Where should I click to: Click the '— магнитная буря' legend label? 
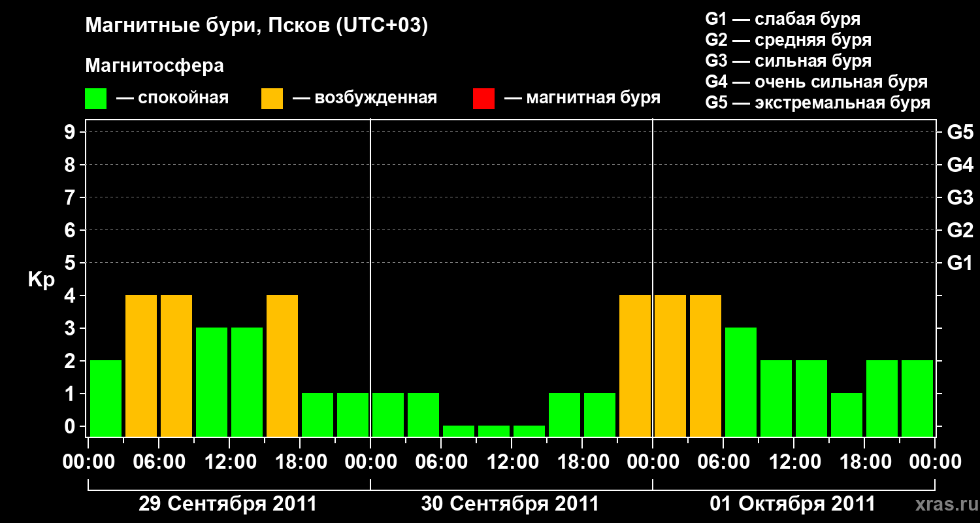click(x=583, y=99)
